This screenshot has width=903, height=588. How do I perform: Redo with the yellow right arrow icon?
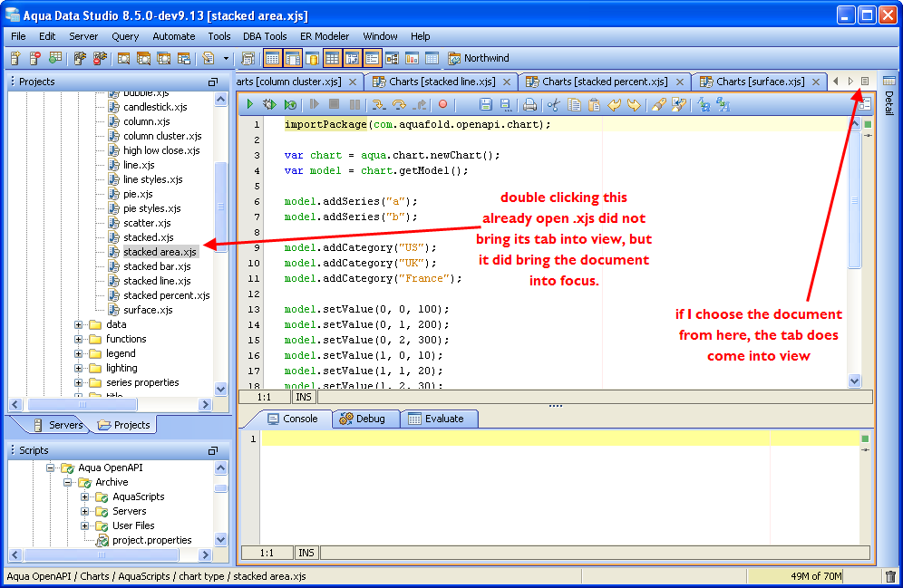pos(634,104)
